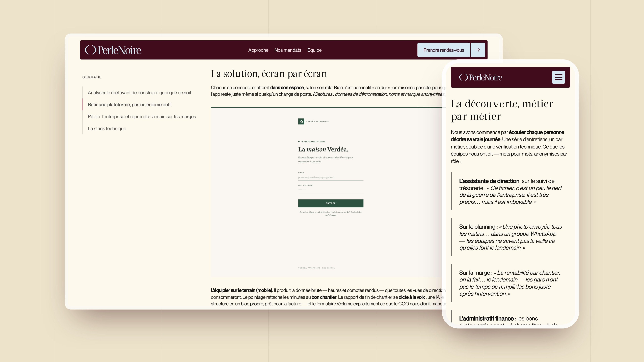Click the arrow button beside Prendre rendez-vous
Viewport: 644px width, 362px height.
coord(478,50)
